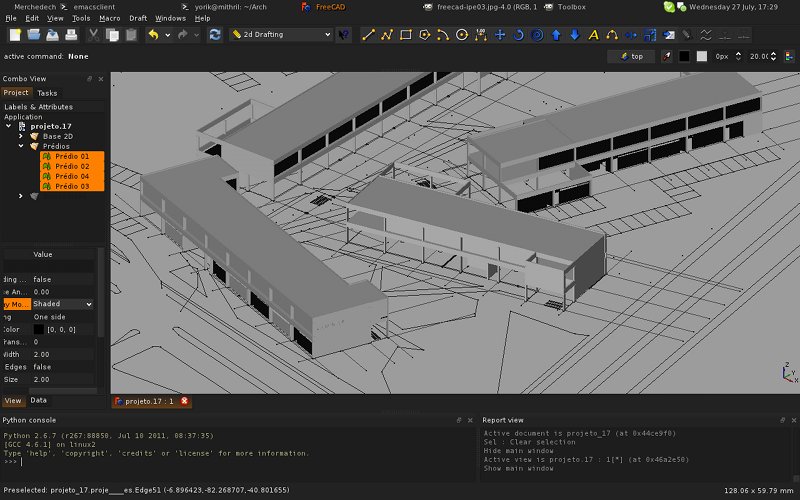The image size is (800, 500).
Task: Close the projeto.17 : 1 document tab
Action: pyautogui.click(x=185, y=401)
